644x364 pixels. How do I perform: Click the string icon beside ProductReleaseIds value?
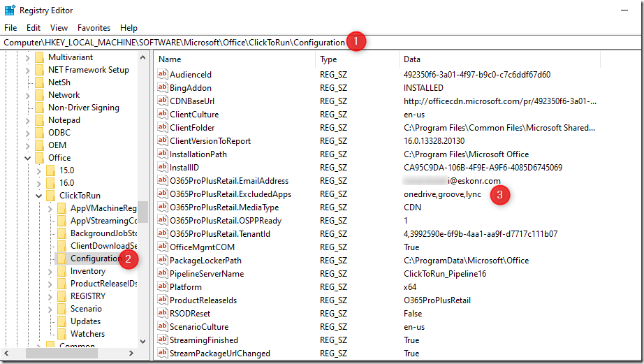coord(163,300)
